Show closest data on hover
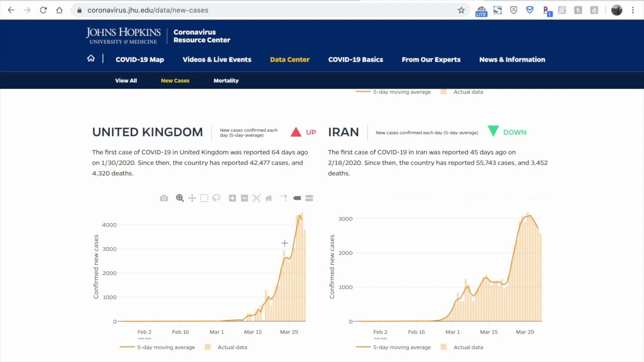The image size is (644, 362). coord(297,198)
